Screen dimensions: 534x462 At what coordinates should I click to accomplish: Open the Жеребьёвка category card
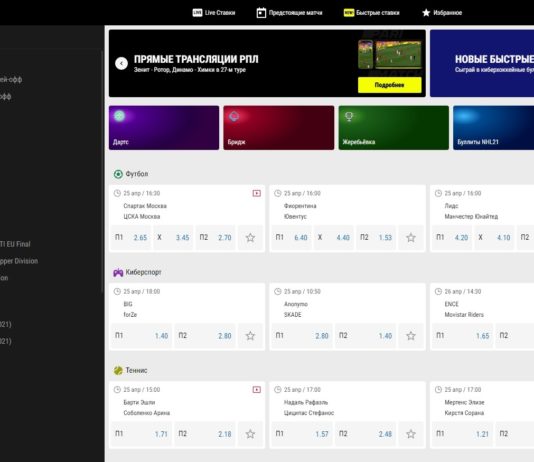(394, 128)
